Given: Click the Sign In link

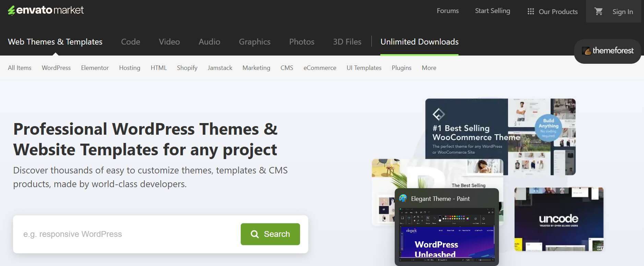Looking at the screenshot, I should pos(623,12).
